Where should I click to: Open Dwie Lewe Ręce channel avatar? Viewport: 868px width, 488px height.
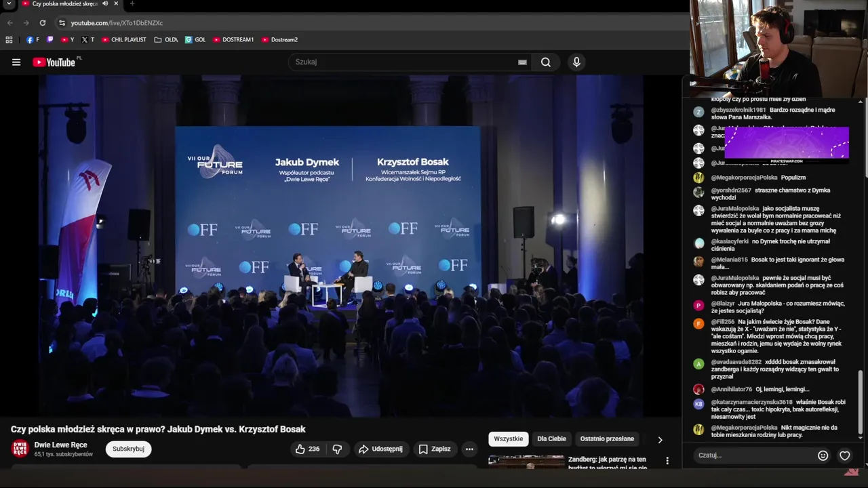tap(20, 449)
